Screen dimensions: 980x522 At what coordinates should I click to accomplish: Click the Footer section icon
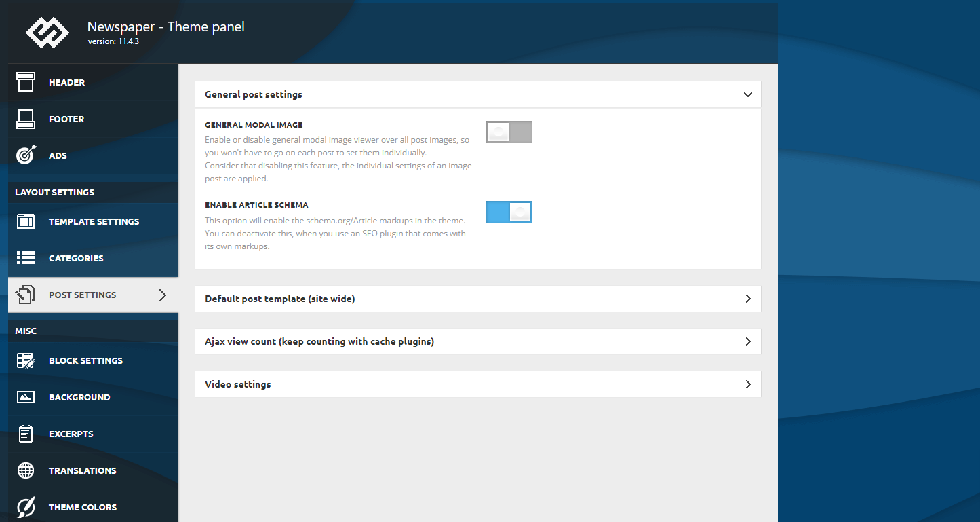click(26, 119)
